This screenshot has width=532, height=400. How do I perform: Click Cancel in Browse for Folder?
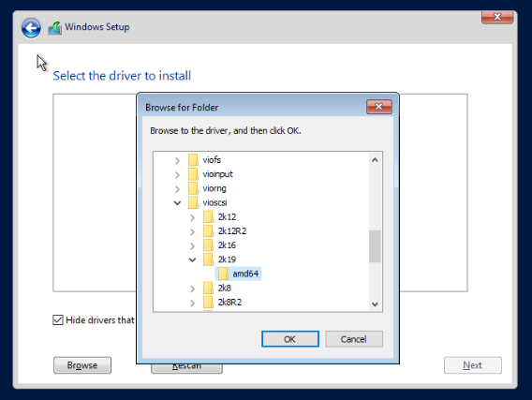354,339
